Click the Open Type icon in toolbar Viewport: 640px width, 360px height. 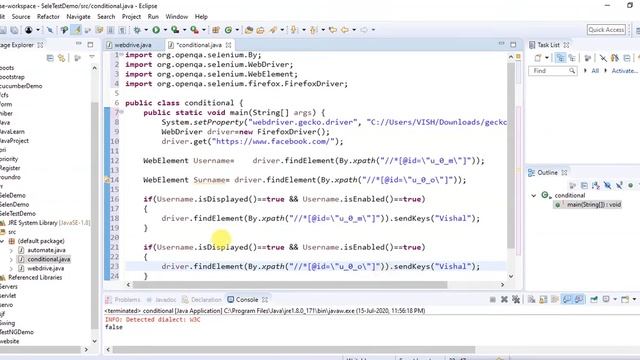point(249,30)
